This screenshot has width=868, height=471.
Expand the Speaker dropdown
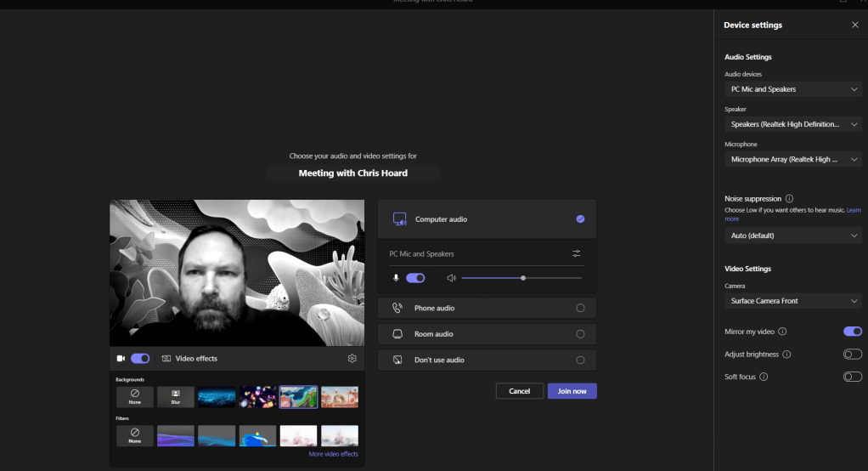point(792,124)
